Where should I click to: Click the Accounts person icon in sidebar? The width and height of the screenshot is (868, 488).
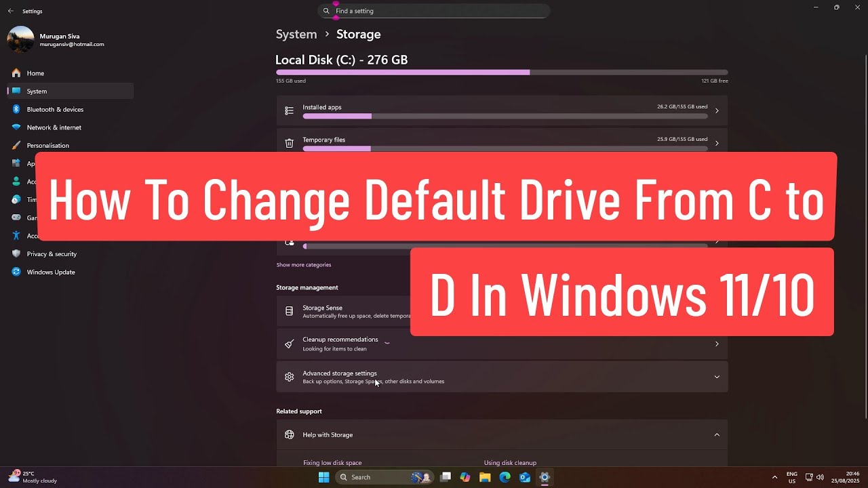[x=16, y=182]
